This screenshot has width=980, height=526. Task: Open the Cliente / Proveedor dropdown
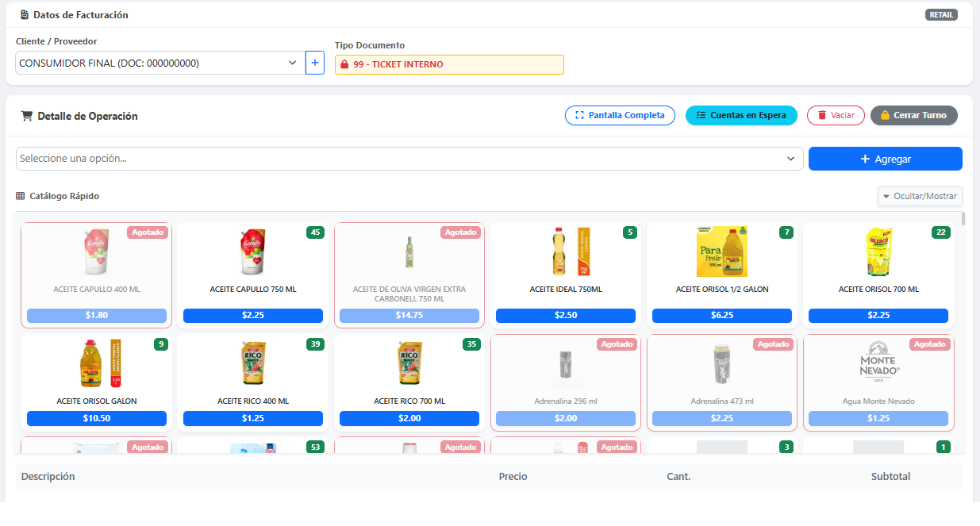tap(159, 63)
